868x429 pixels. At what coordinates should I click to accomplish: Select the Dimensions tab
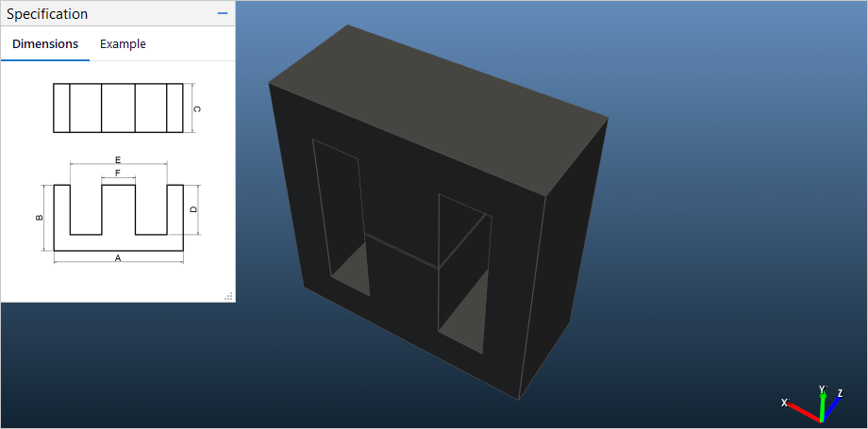tap(45, 44)
